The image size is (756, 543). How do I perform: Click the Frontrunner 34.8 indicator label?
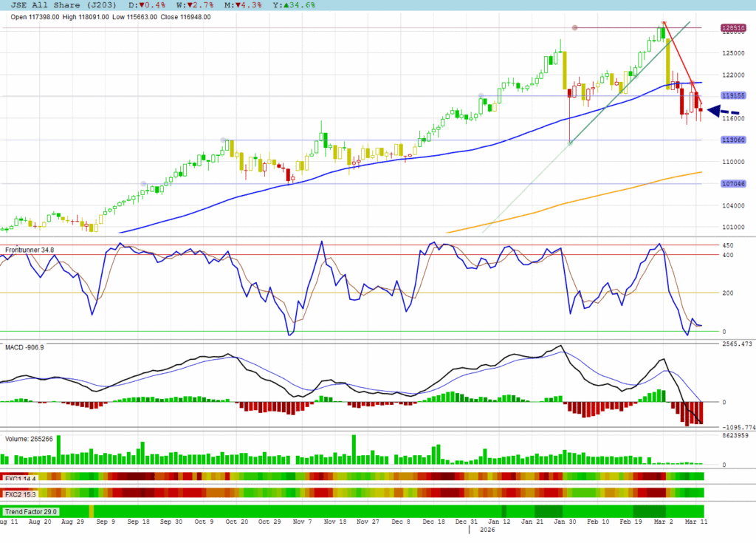[x=30, y=251]
